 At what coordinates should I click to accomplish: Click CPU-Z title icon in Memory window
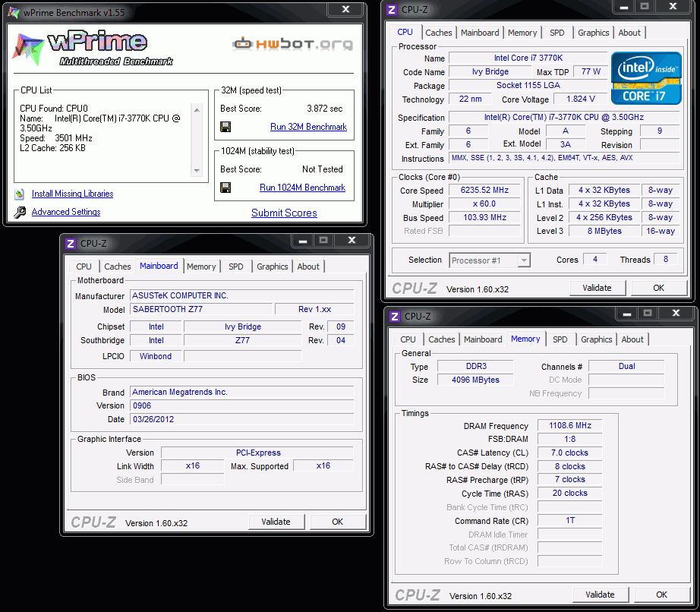pos(394,316)
